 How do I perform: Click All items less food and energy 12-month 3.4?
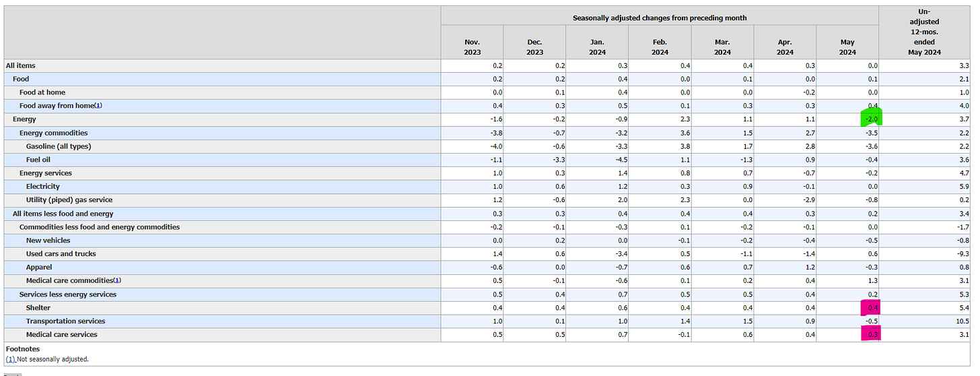pyautogui.click(x=964, y=214)
